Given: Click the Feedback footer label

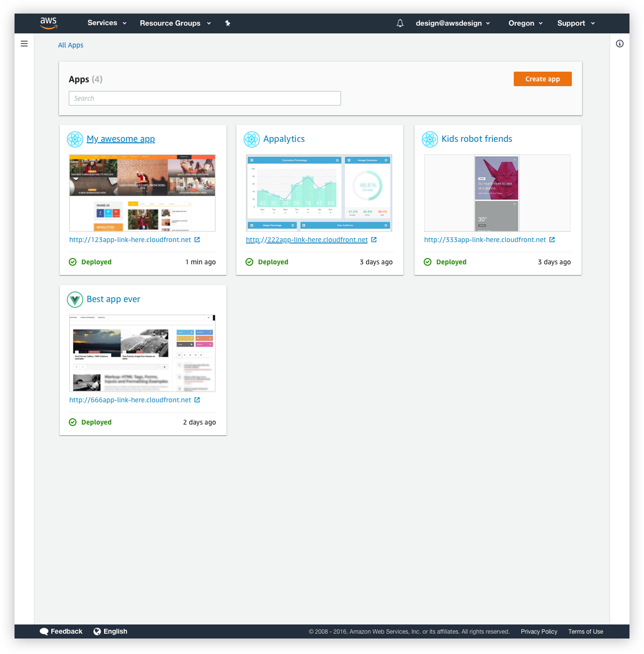Looking at the screenshot, I should (66, 631).
